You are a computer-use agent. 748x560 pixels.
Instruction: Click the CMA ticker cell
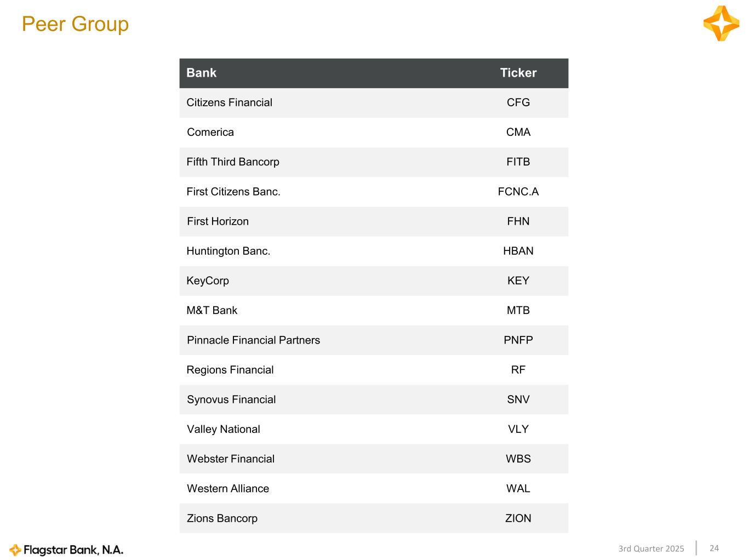(x=518, y=132)
